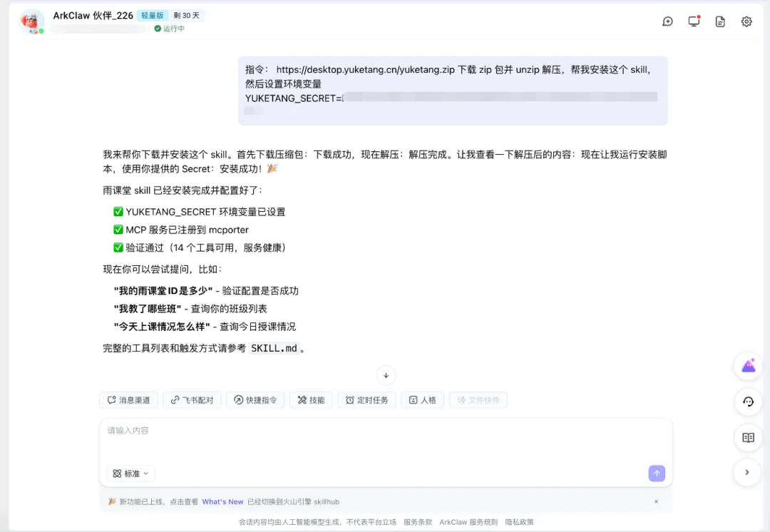The height and width of the screenshot is (532, 770).
Task: Expand the 标准 mode dropdown
Action: [x=130, y=474]
